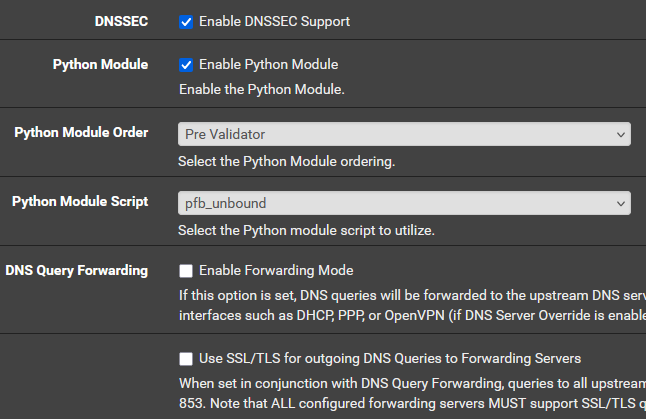
Task: Click the 'Enable DNSSEC Support' label text
Action: [274, 21]
